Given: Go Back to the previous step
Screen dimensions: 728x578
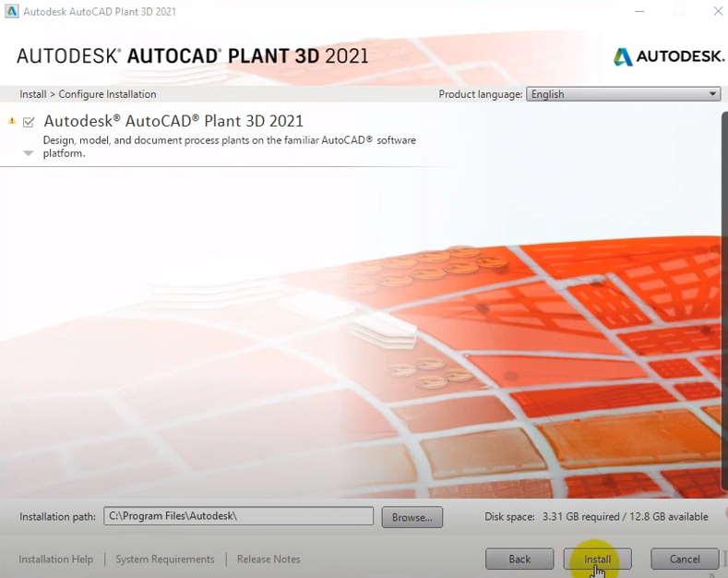Looking at the screenshot, I should [519, 559].
